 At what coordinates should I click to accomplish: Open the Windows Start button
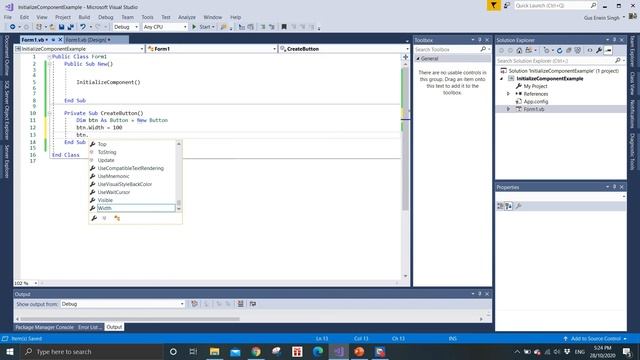coord(9,351)
